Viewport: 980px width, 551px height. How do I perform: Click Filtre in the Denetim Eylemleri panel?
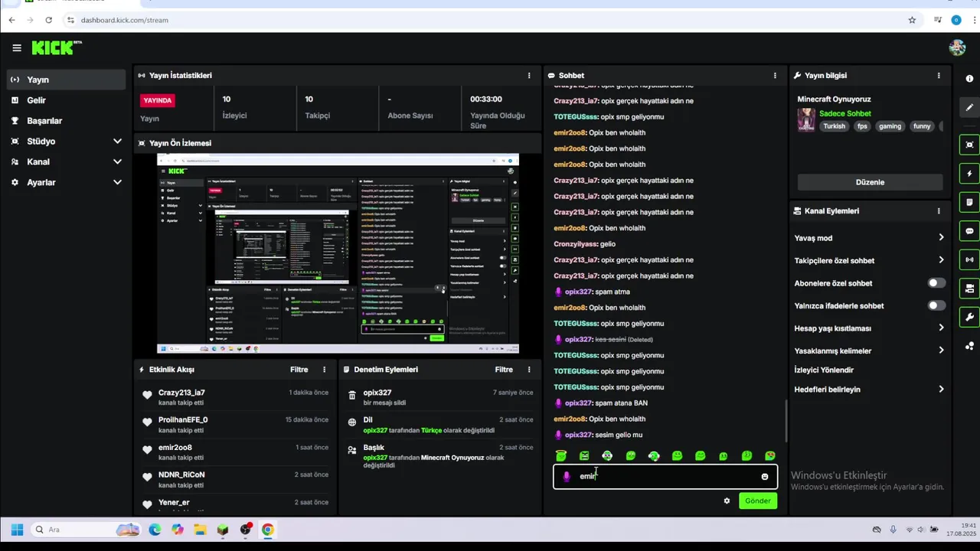click(x=504, y=370)
